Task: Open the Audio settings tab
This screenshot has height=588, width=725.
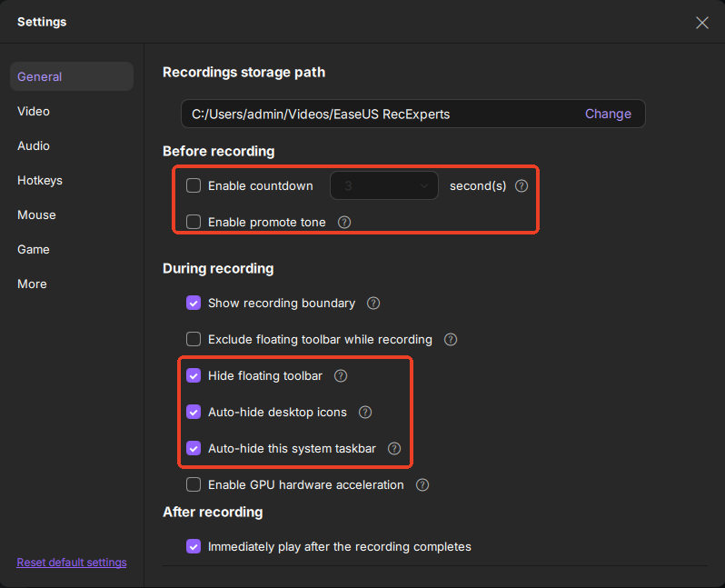Action: [x=34, y=146]
